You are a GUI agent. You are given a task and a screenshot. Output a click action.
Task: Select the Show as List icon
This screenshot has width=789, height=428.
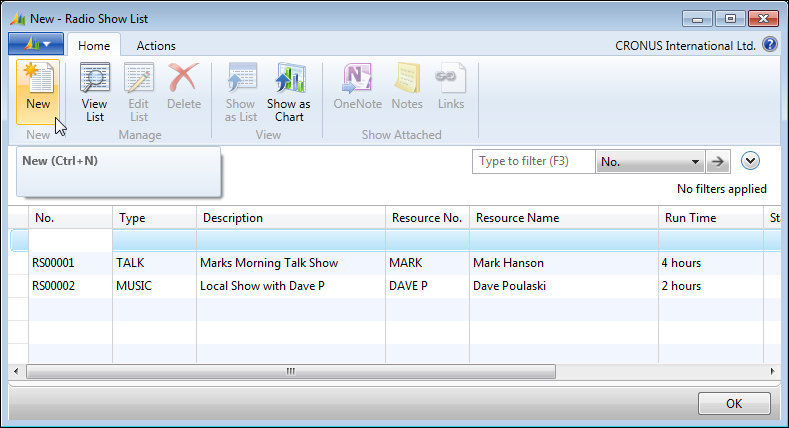[x=241, y=78]
